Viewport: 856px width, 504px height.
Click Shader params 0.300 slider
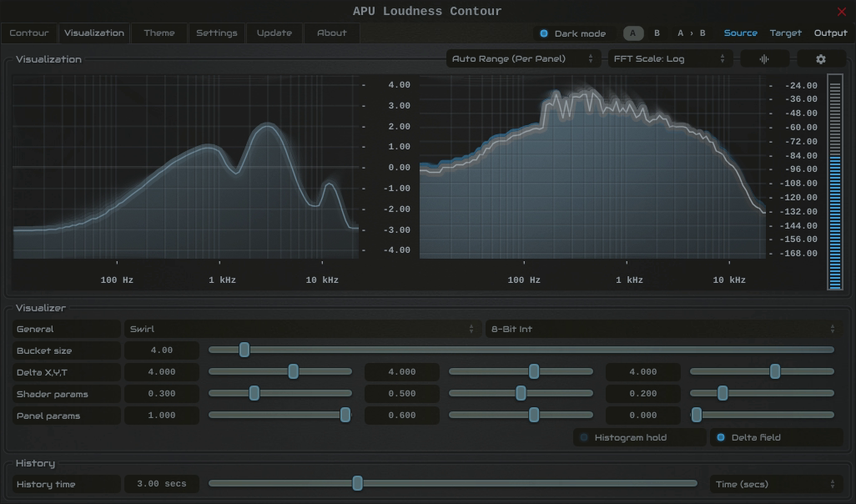click(280, 393)
